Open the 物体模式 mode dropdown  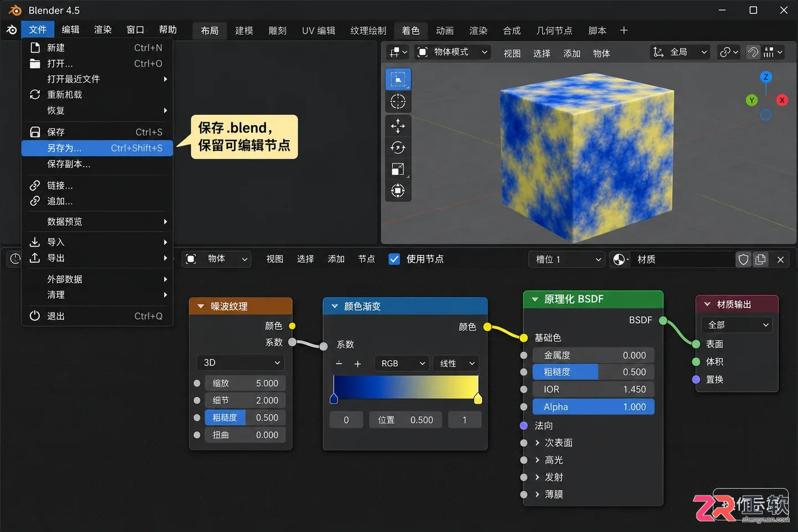[x=452, y=52]
